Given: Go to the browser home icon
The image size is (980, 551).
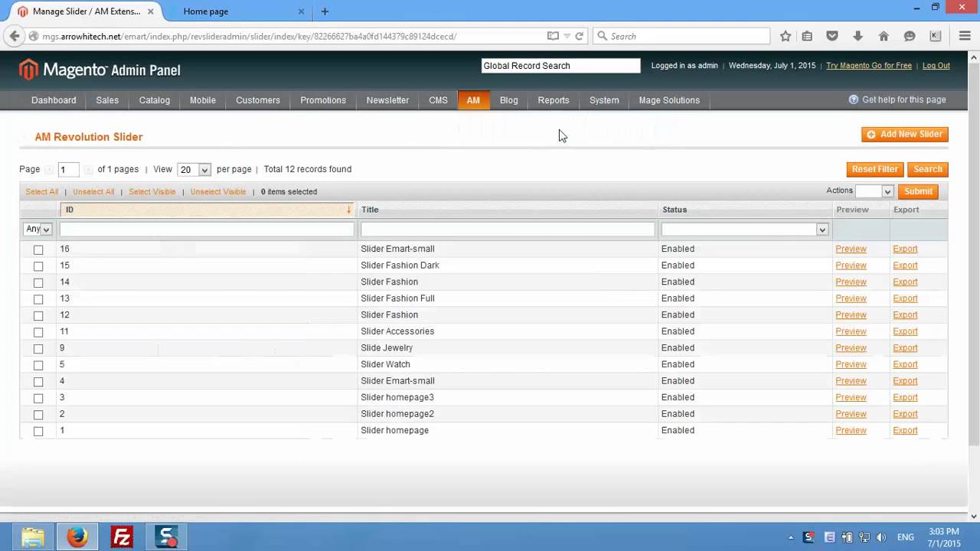Looking at the screenshot, I should 884,36.
